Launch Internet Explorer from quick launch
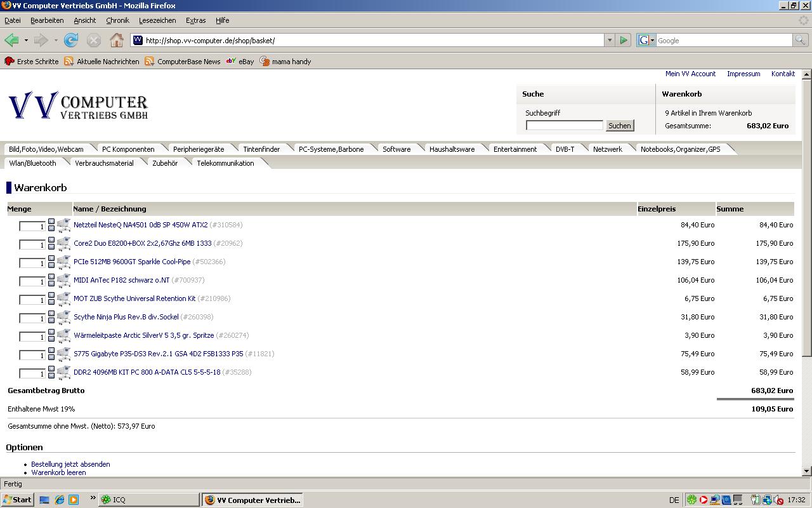 click(x=59, y=500)
